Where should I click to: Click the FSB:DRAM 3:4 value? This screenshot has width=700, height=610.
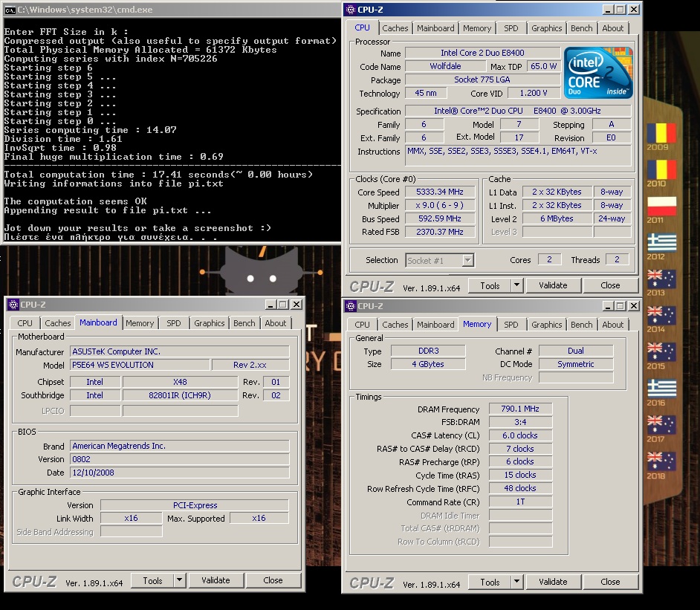[520, 422]
